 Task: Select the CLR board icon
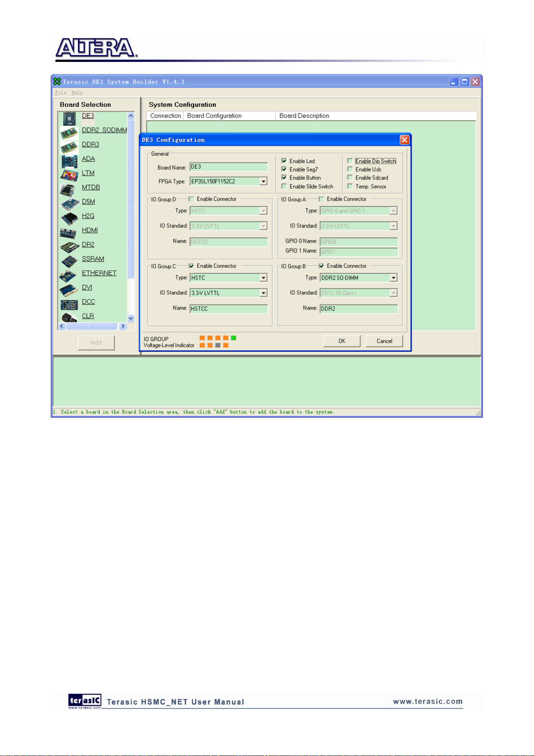click(x=69, y=317)
